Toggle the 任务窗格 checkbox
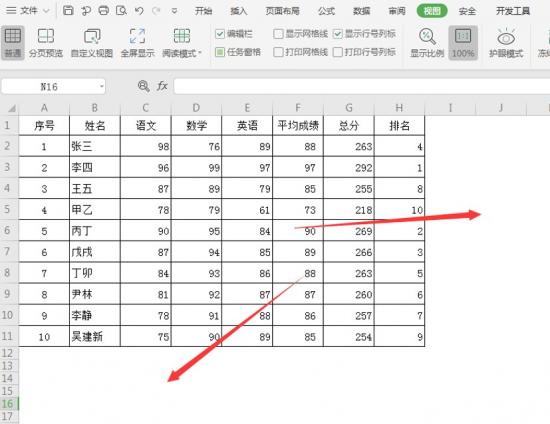Image resolution: width=550 pixels, height=424 pixels. [x=220, y=52]
